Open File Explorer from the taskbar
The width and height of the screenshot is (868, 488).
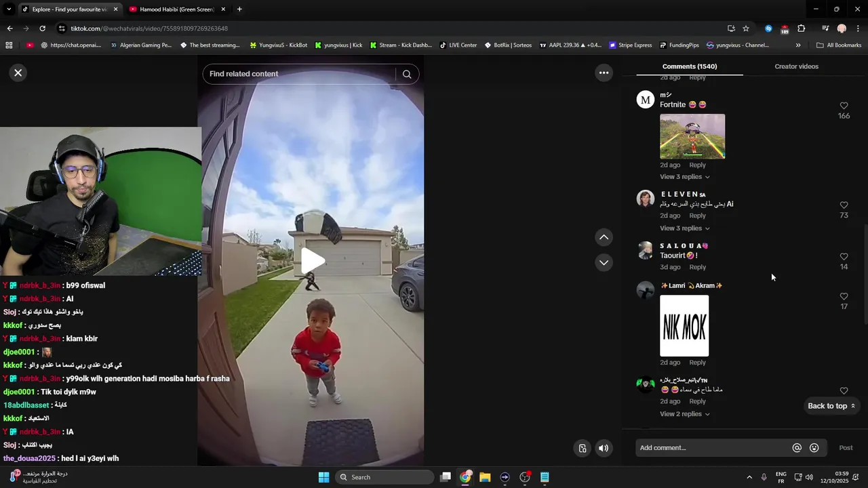[x=485, y=477]
